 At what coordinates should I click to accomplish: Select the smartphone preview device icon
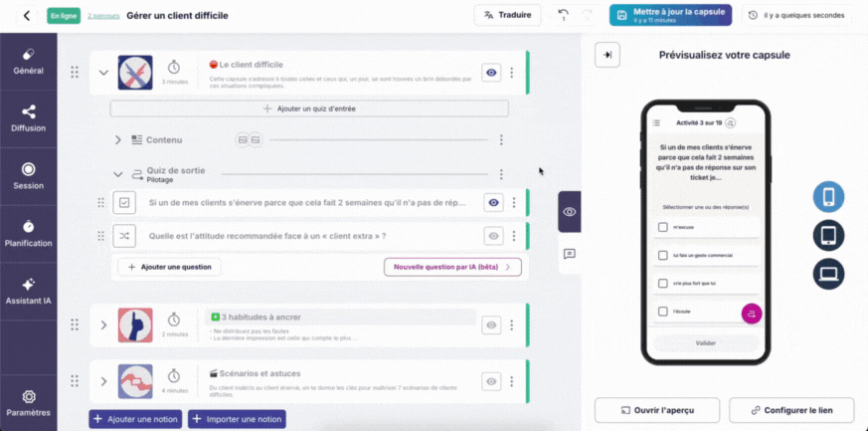coord(828,197)
